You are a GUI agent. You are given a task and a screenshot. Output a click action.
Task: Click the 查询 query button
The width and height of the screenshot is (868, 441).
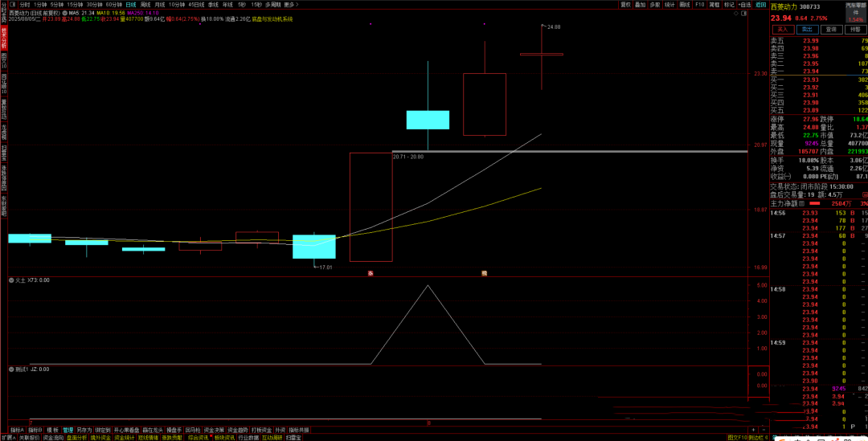831,30
